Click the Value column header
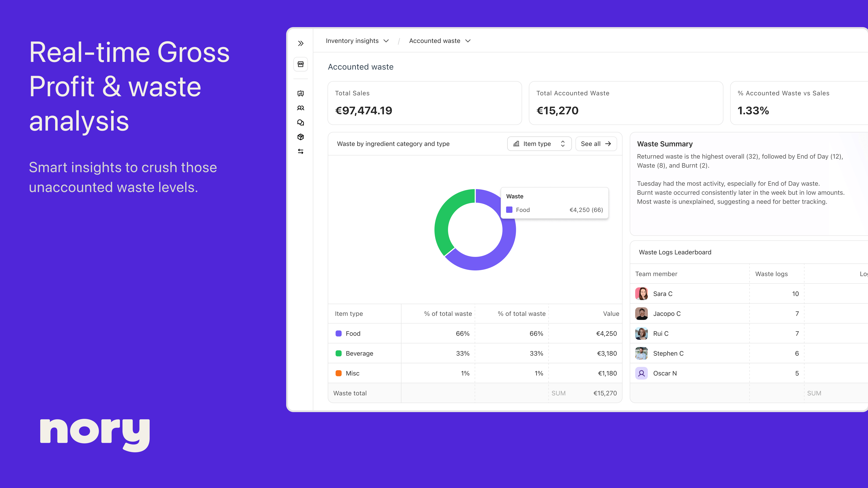The height and width of the screenshot is (488, 868). [611, 314]
